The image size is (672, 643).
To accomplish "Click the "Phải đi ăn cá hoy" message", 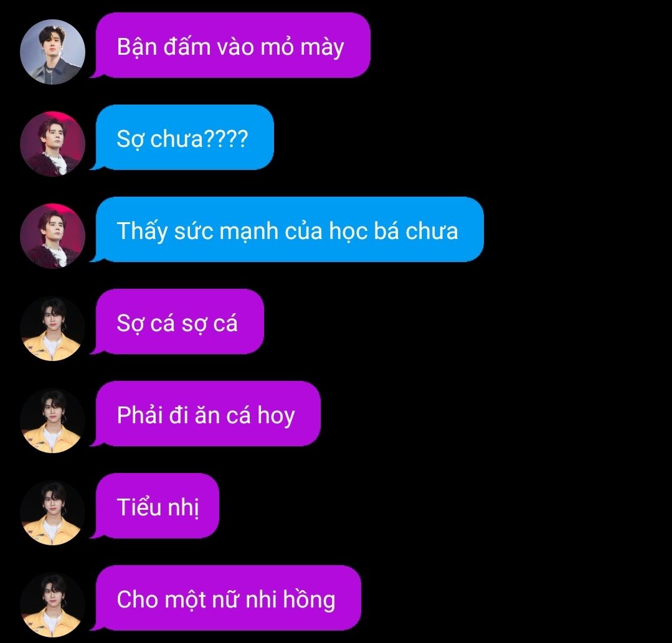I will pos(206,414).
